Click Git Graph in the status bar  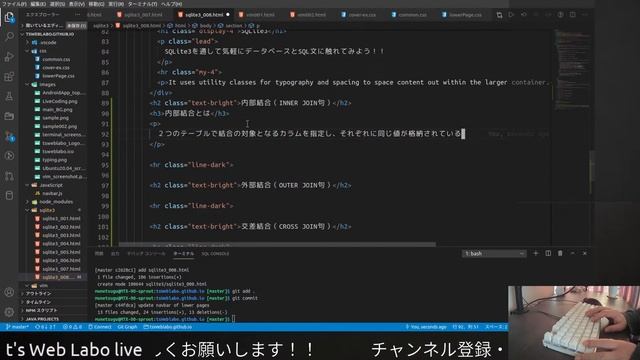pyautogui.click(x=127, y=327)
